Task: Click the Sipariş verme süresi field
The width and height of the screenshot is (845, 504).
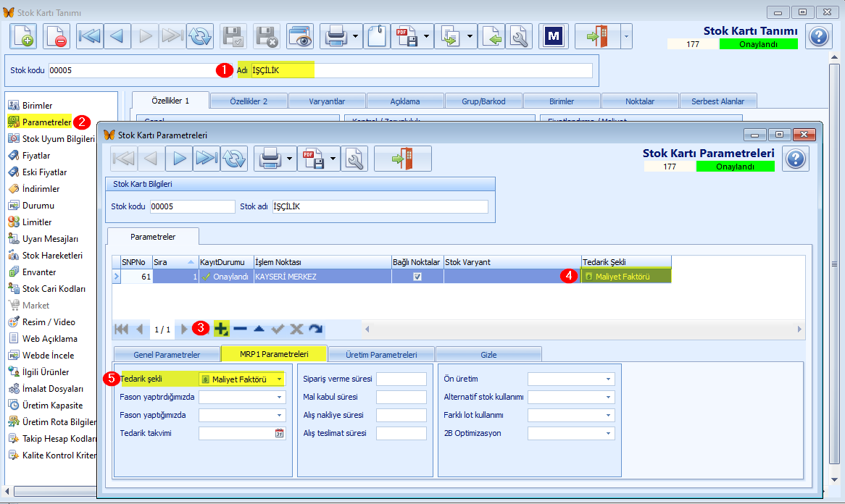Action: (x=401, y=379)
